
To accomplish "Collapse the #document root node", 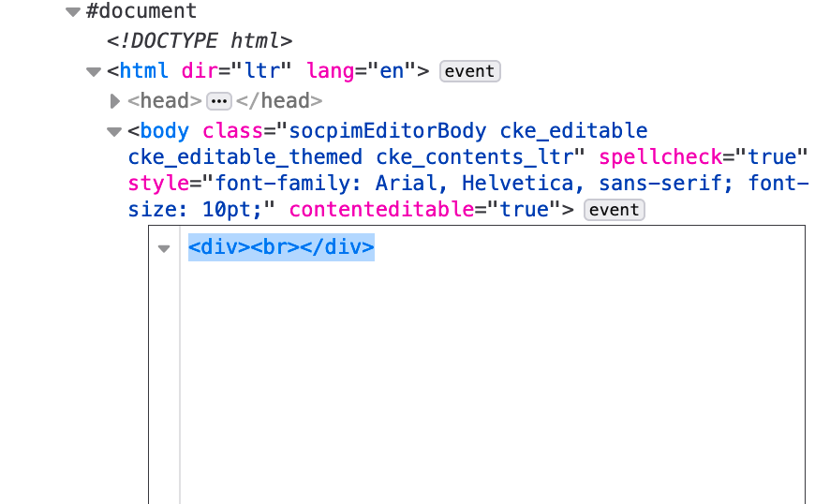I will (x=73, y=12).
